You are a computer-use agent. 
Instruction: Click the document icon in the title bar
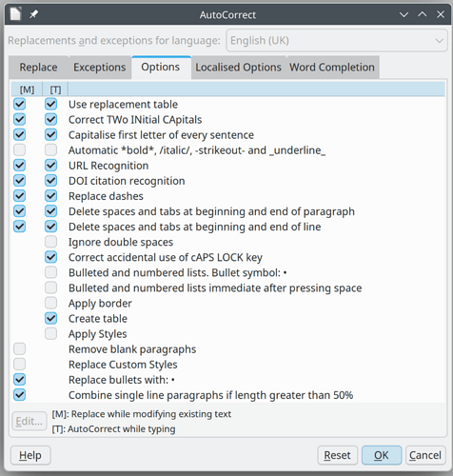coord(15,14)
